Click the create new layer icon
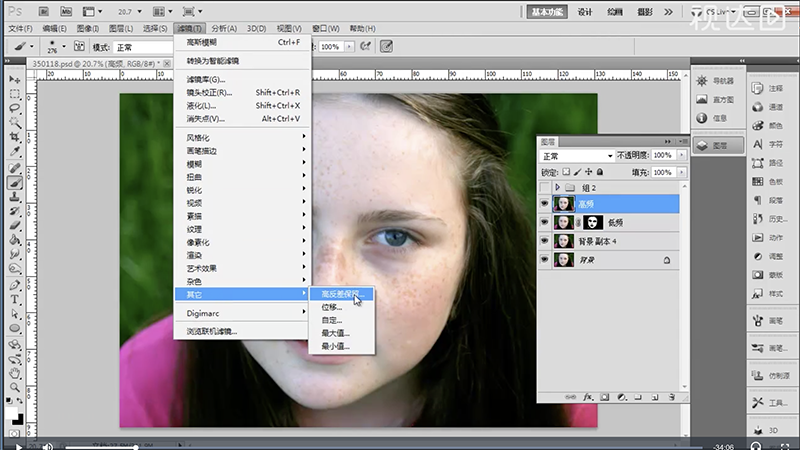Viewport: 800px width, 450px height. [655, 397]
